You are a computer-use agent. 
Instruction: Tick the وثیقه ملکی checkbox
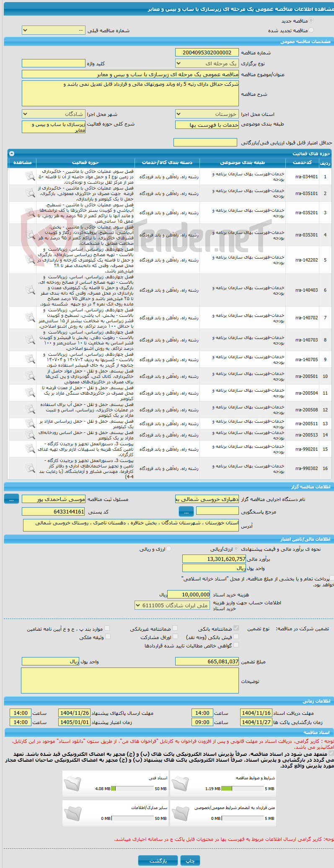pos(107,637)
